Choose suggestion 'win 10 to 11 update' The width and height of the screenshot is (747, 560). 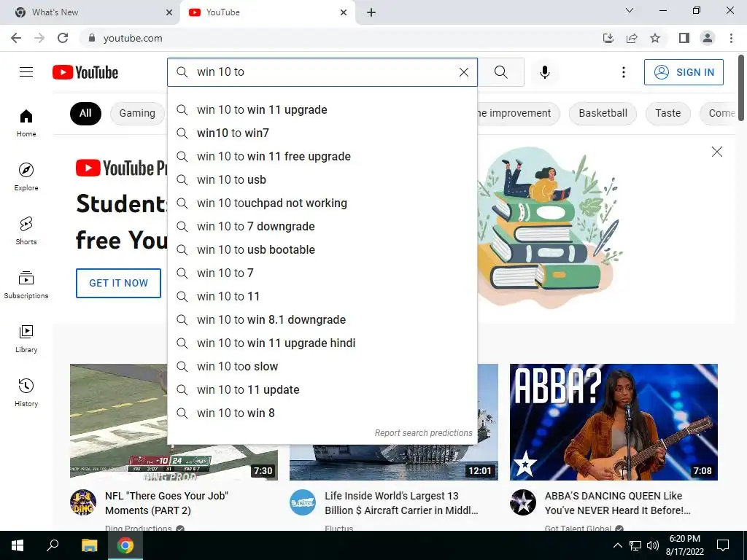[x=322, y=390]
